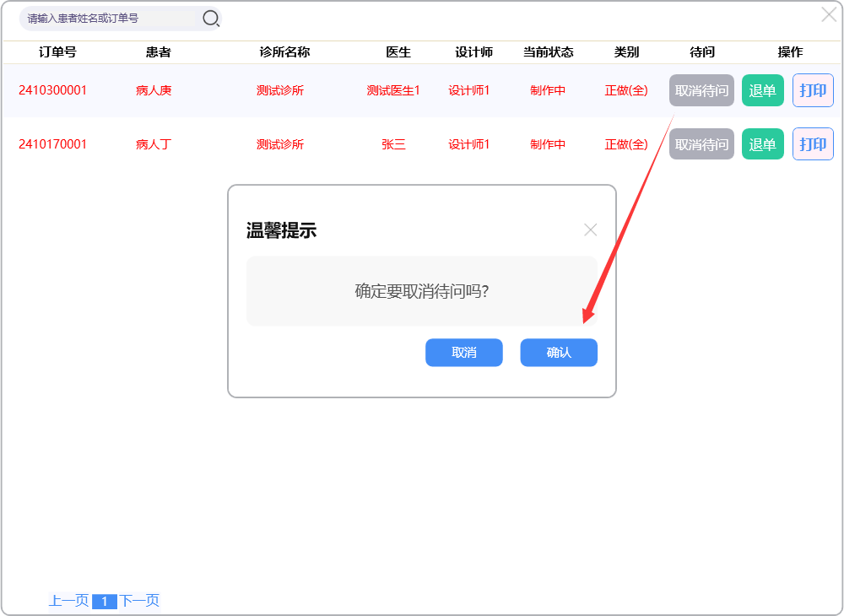Screen dimensions: 844x616
Task: Close the 温馨提示 dialog with X
Action: point(591,230)
